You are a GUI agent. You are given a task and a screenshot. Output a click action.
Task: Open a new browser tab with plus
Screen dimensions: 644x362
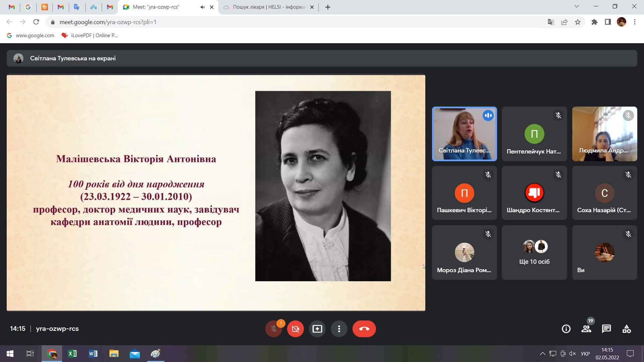(x=328, y=7)
